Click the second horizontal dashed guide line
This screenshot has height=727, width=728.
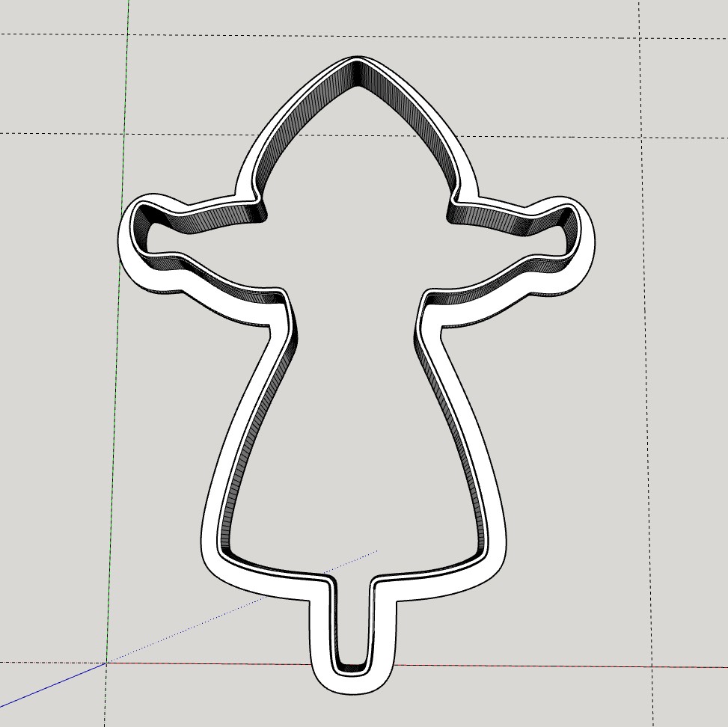tap(364, 135)
